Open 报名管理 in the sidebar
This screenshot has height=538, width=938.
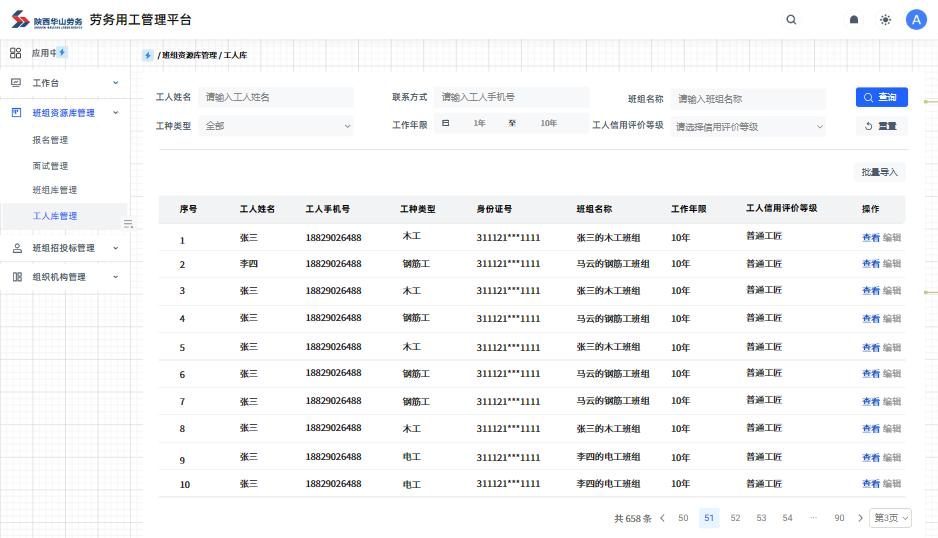pyautogui.click(x=50, y=140)
